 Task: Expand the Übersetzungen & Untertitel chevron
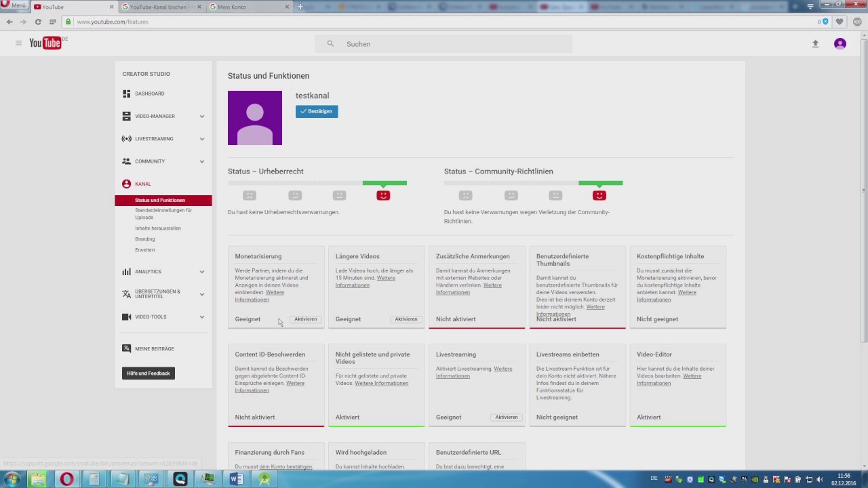coord(201,294)
